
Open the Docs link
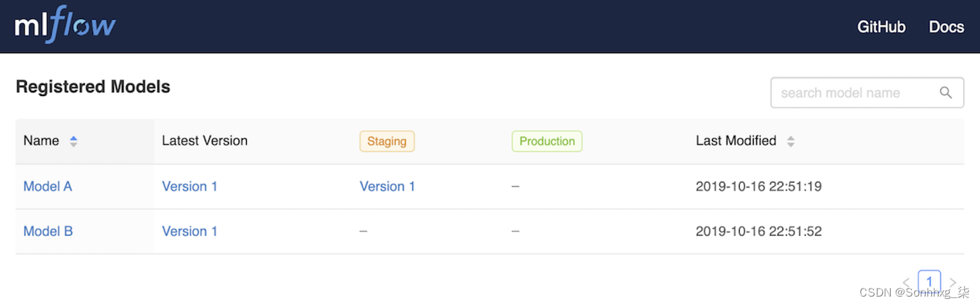(946, 27)
